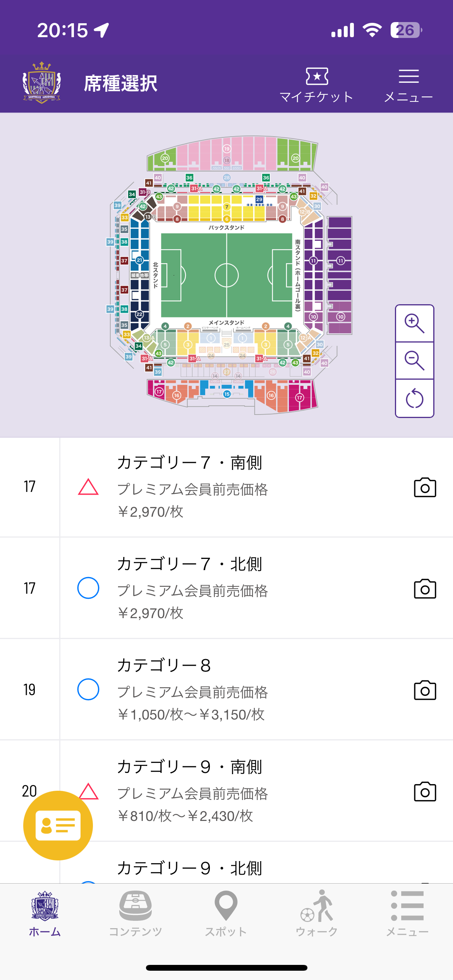The width and height of the screenshot is (453, 980).
Task: Select the カテゴリー7・北側 availability circle
Action: pyautogui.click(x=88, y=588)
